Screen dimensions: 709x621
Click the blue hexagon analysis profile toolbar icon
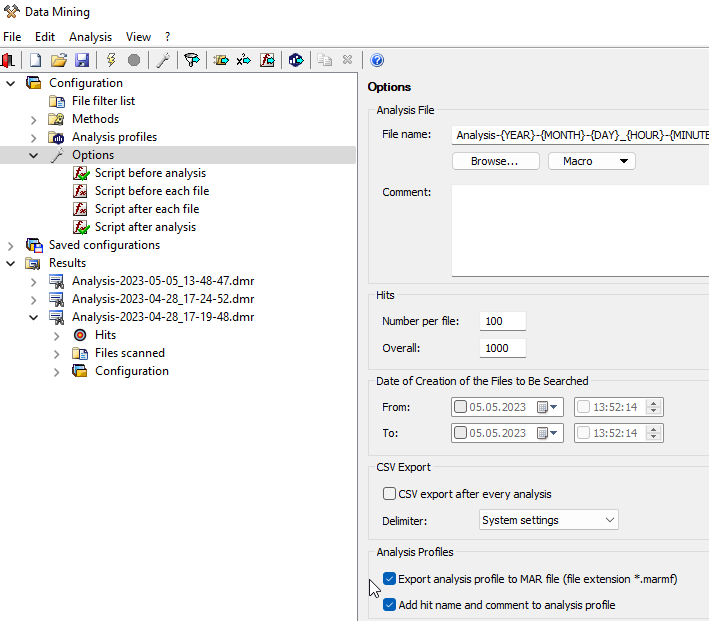[x=296, y=60]
